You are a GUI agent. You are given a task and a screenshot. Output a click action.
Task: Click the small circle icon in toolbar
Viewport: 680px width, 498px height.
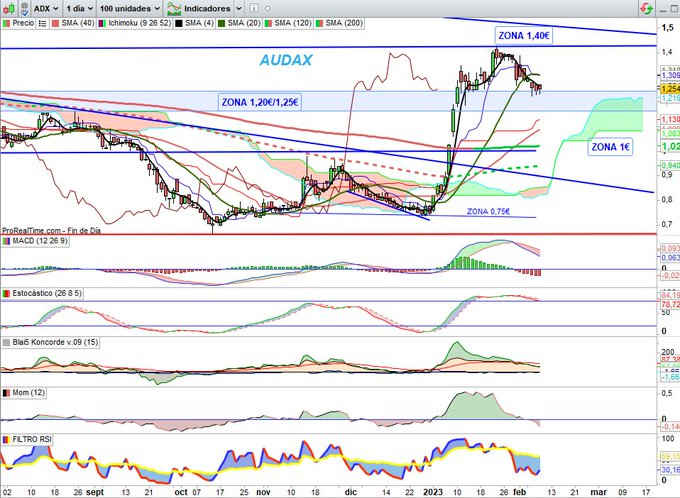point(268,8)
